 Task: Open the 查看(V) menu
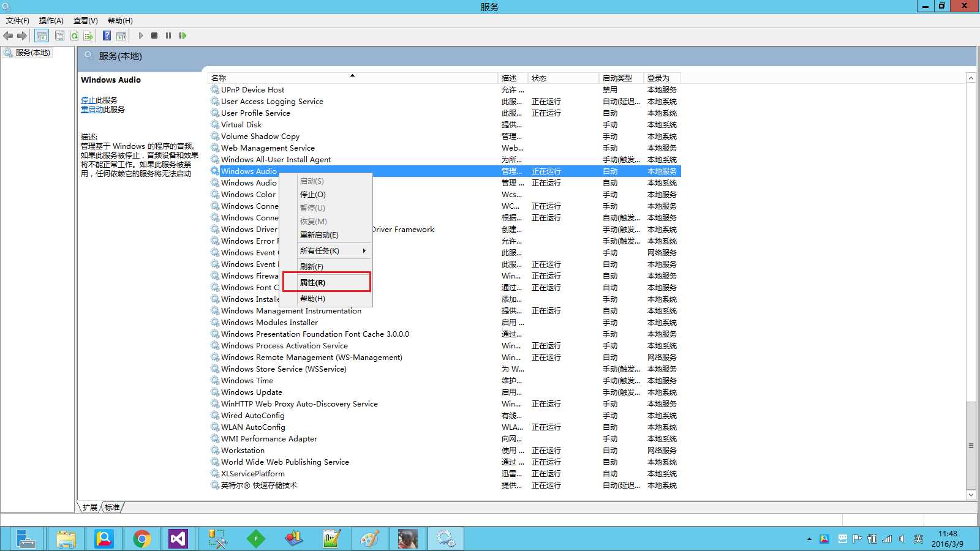(86, 21)
